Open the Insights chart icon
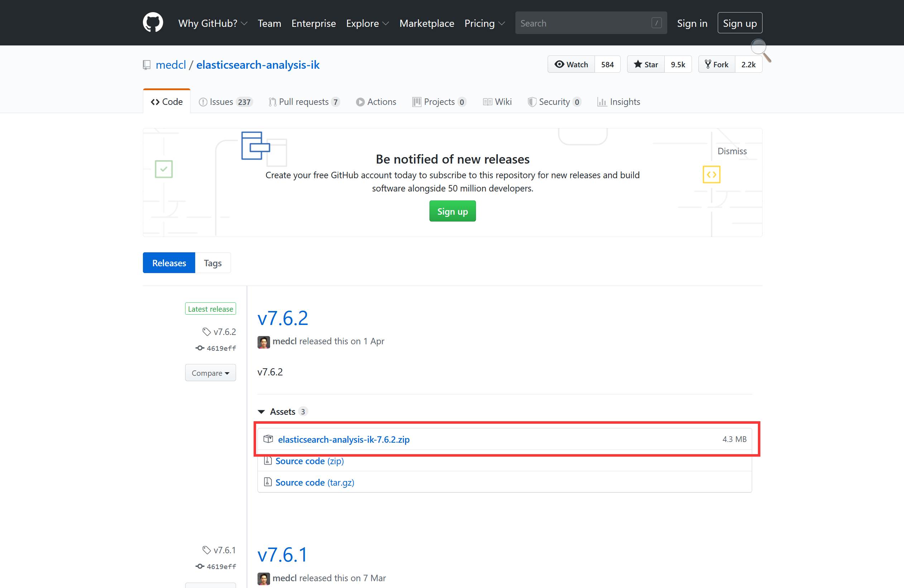Viewport: 904px width, 588px height. click(602, 102)
